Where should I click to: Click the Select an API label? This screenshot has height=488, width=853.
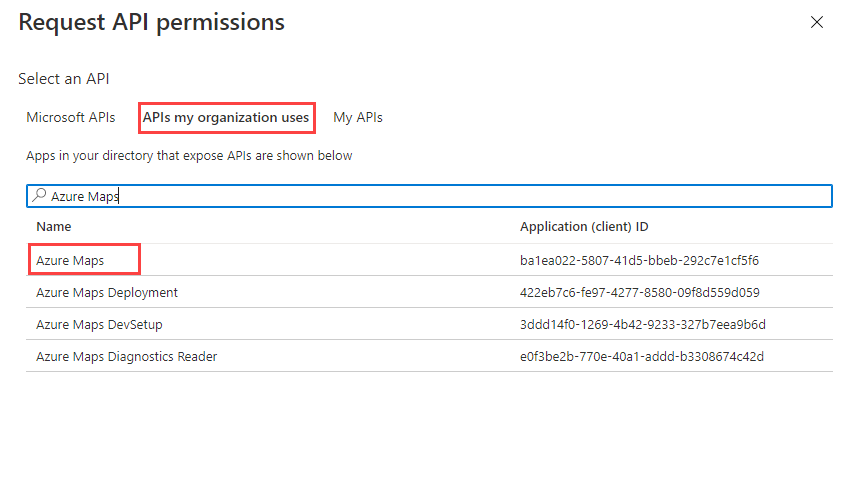pos(65,78)
